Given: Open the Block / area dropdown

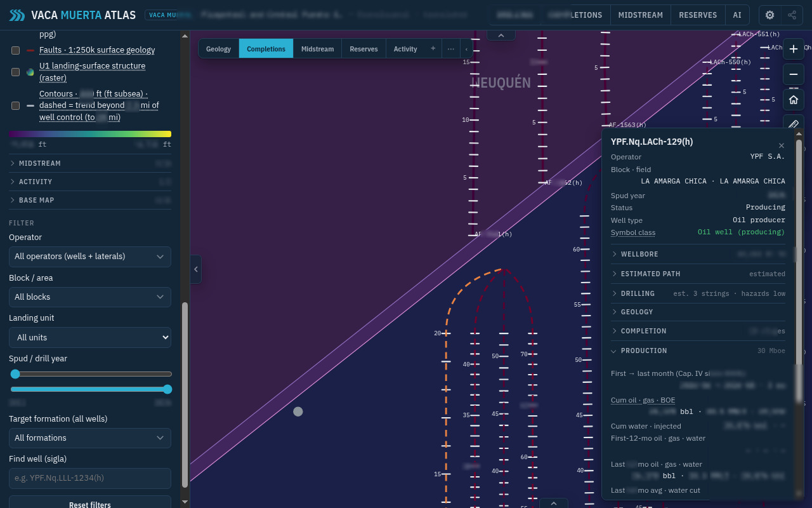Looking at the screenshot, I should (90, 297).
